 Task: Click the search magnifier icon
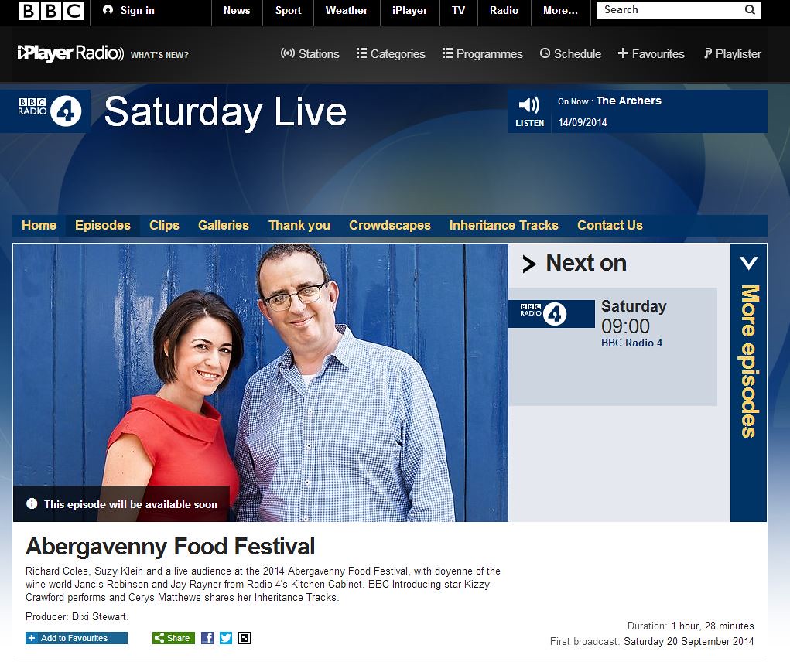click(x=750, y=9)
